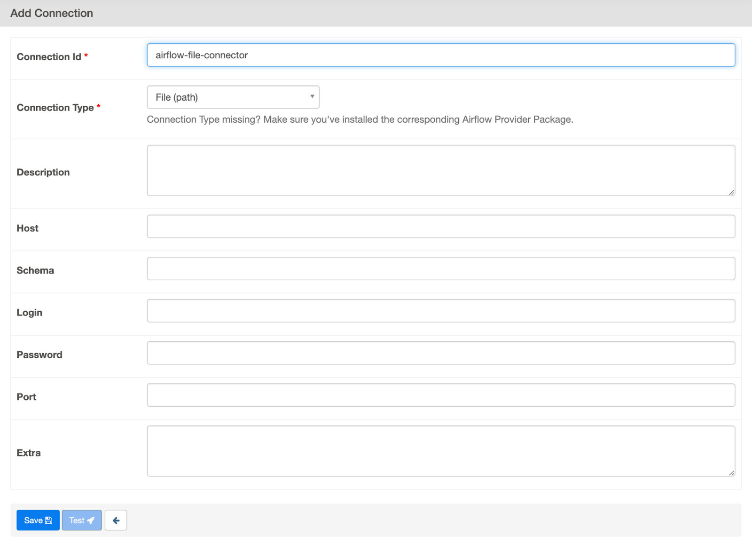Click the Description text area
The width and height of the screenshot is (752, 560).
(x=440, y=170)
